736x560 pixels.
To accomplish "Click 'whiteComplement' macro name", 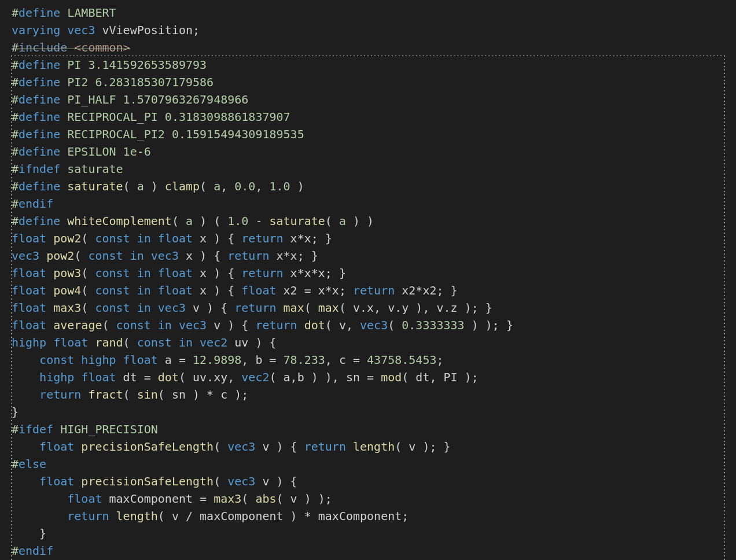I will pos(119,221).
